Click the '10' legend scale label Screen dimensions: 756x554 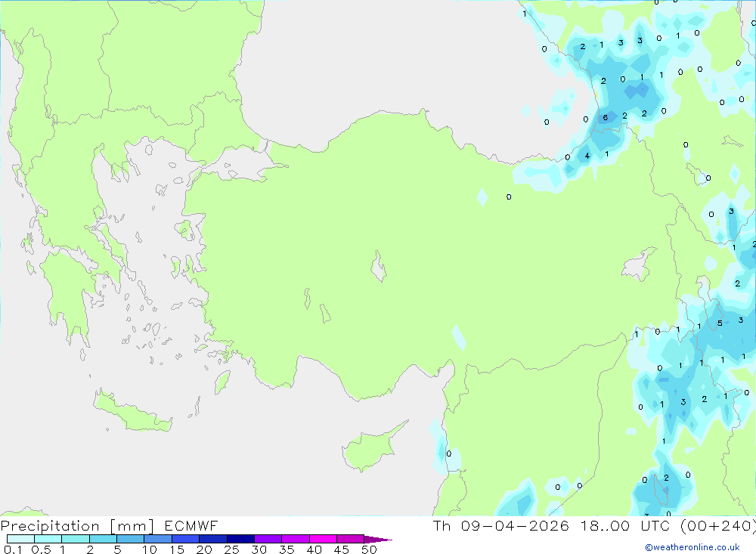tap(150, 549)
